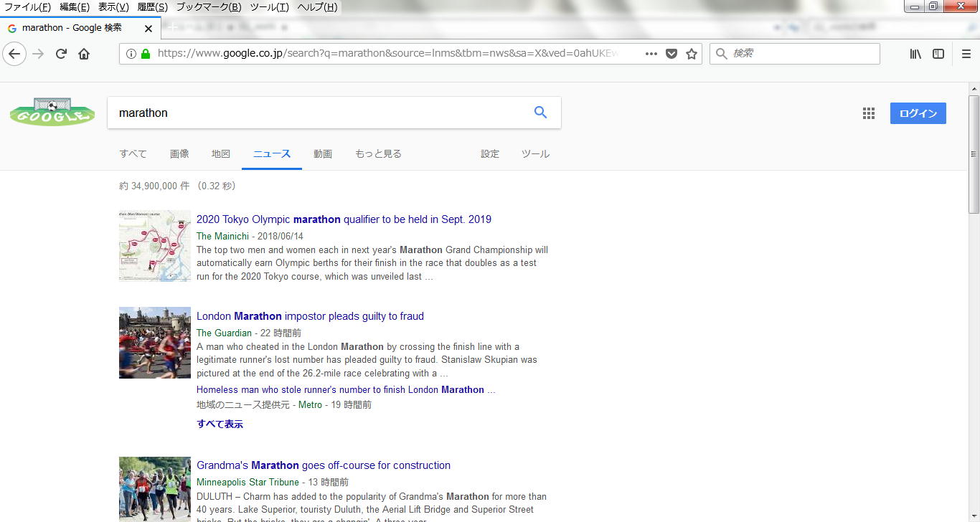Open Grandma's Marathon goes off-course article

[324, 465]
